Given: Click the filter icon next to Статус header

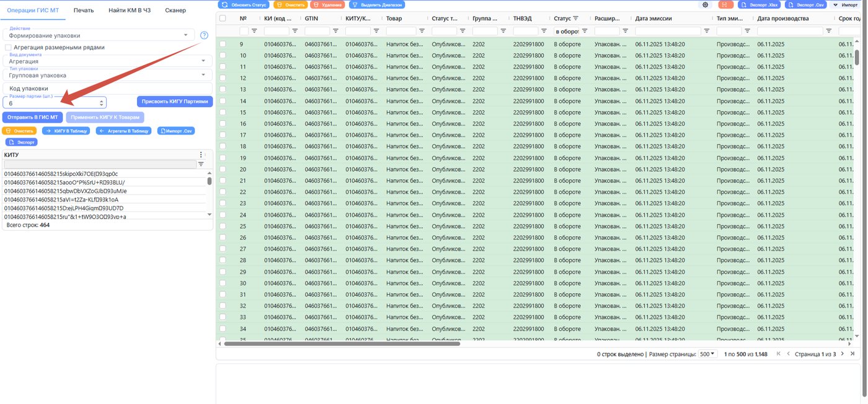Looking at the screenshot, I should coord(575,19).
